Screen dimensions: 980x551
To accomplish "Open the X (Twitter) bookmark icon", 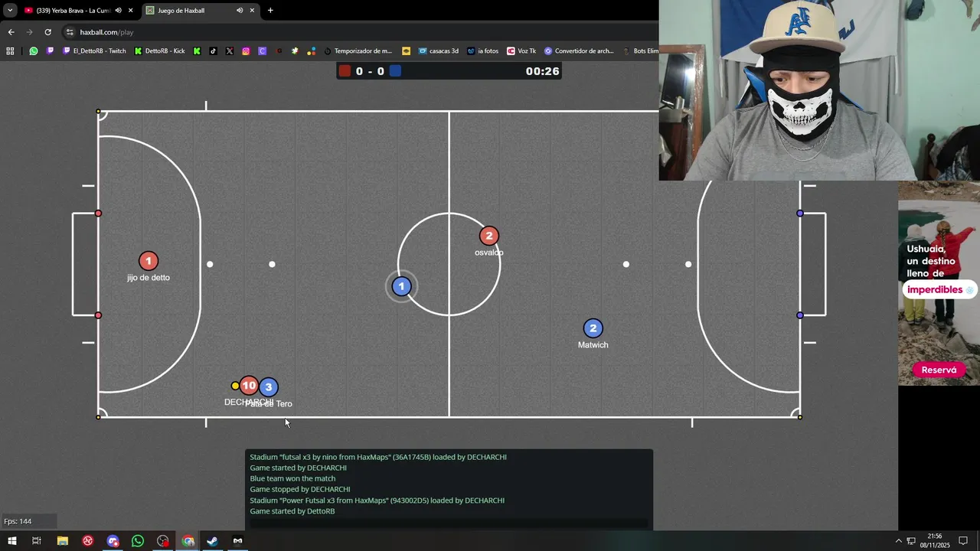I will [x=230, y=51].
